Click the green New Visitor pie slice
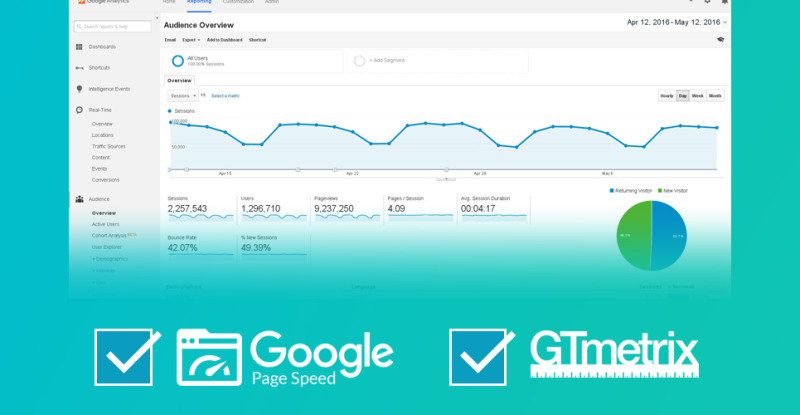800x415 pixels. pos(633,236)
